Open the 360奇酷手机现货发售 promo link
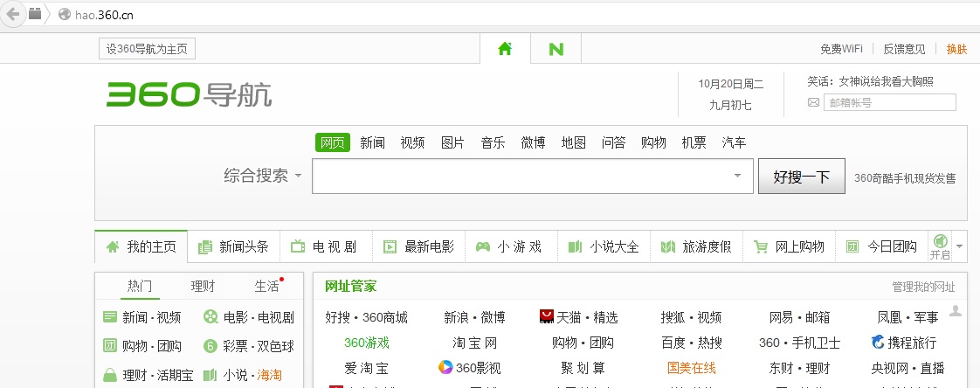The image size is (980, 388). tap(905, 178)
